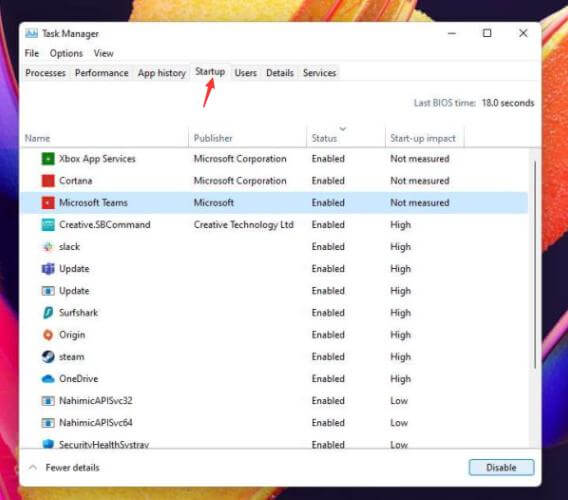Click Microsoft Corporation publisher in Cortana row

pyautogui.click(x=240, y=180)
